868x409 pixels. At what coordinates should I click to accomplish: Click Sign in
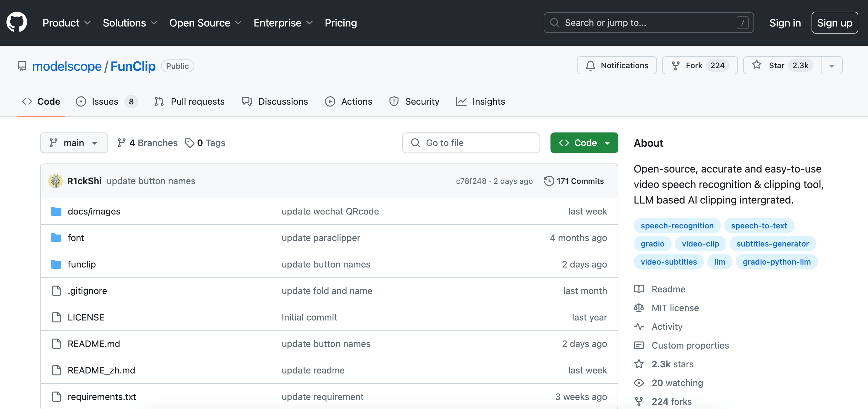tap(785, 23)
